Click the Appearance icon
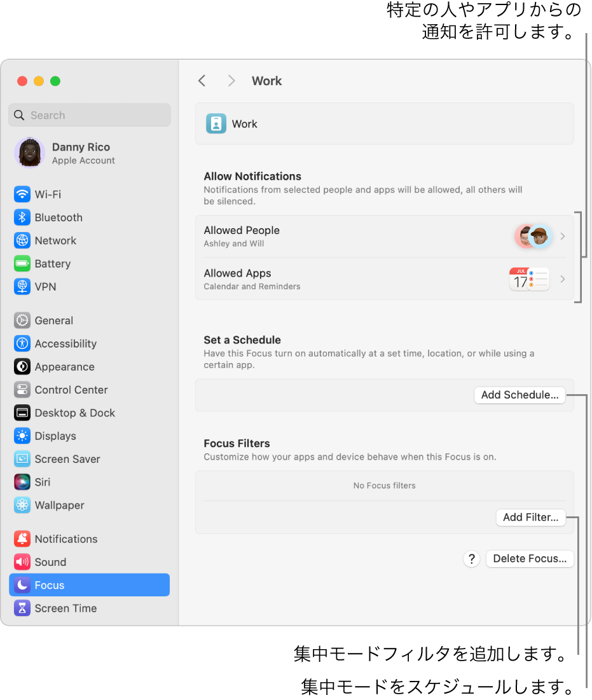 coord(22,367)
